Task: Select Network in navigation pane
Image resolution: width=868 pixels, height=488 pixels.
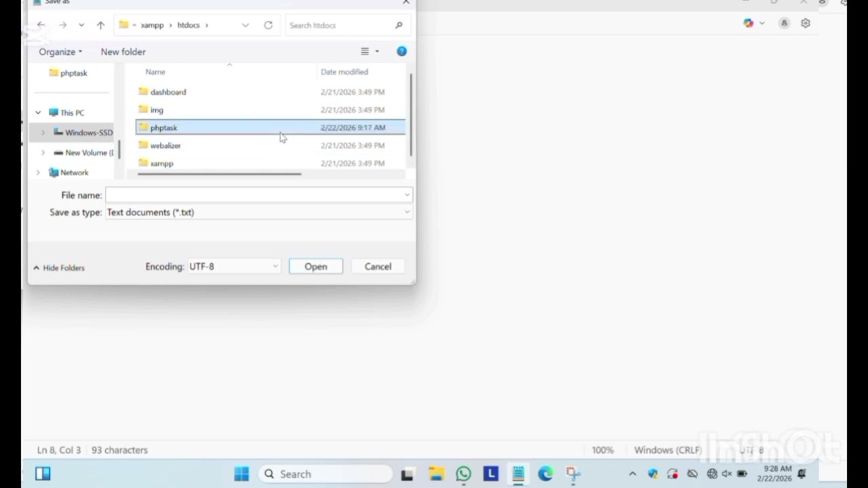Action: (68, 172)
